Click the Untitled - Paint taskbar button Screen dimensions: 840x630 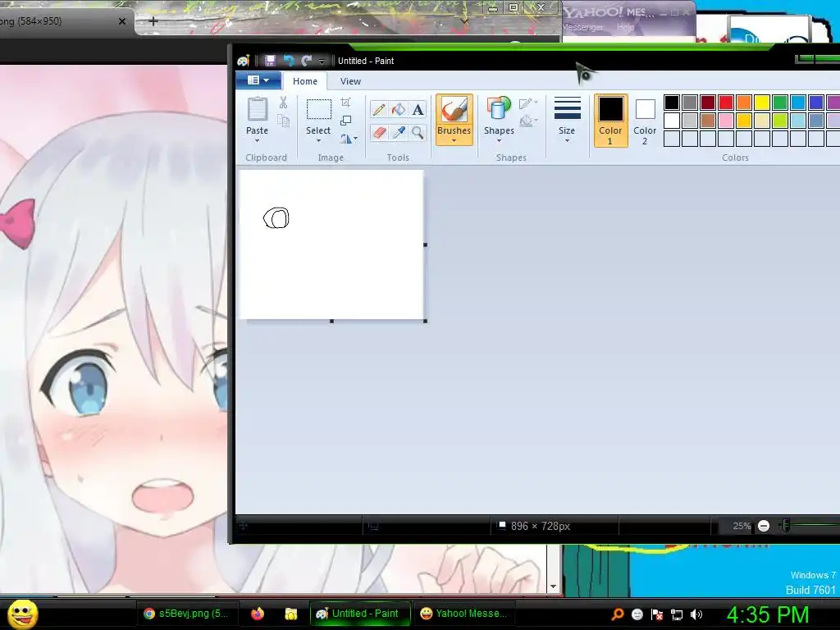click(x=359, y=614)
